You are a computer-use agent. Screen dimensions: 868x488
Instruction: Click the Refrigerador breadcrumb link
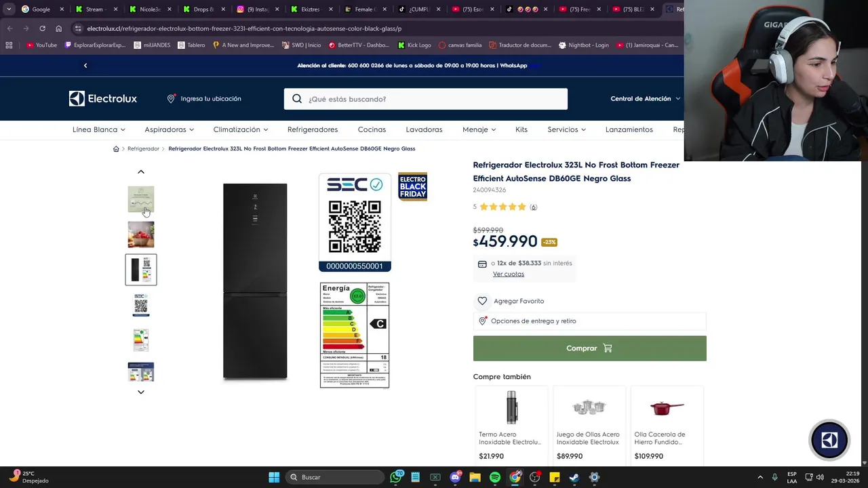[143, 149]
